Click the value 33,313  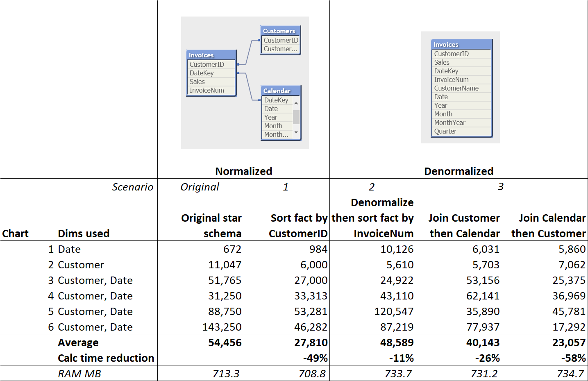click(311, 296)
